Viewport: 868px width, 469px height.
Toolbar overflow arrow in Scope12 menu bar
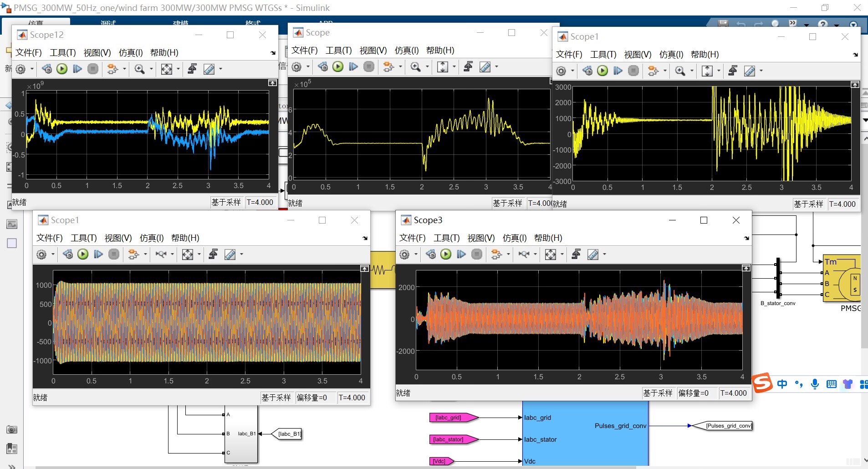(x=273, y=53)
